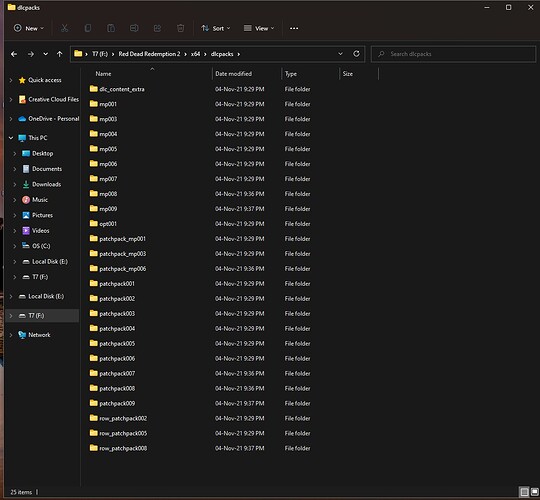Open the New item dropdown
This screenshot has height=500, width=540.
click(29, 28)
